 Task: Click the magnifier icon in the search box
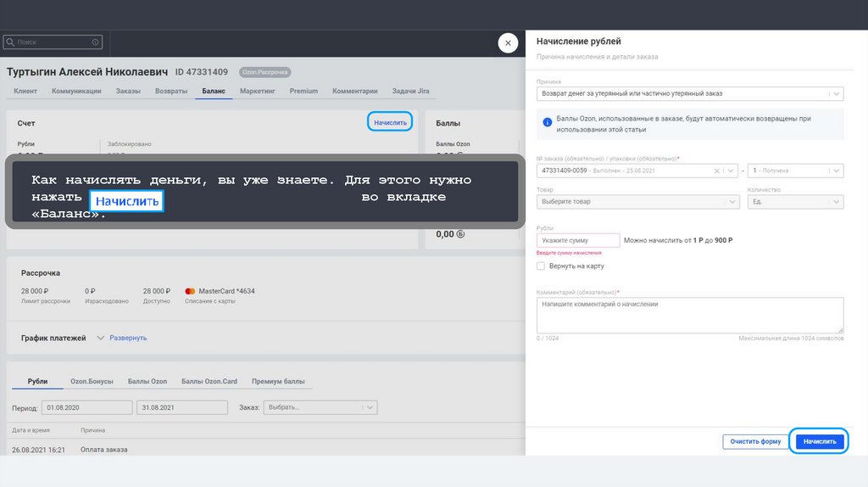(10, 42)
